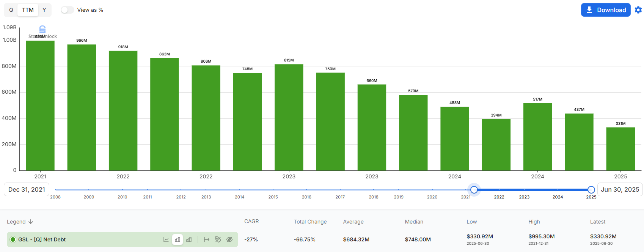Click the 517M bar

point(538,137)
